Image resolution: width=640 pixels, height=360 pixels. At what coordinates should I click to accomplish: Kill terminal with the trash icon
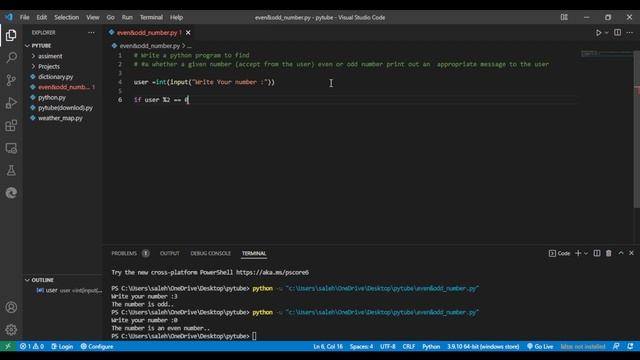coord(609,253)
